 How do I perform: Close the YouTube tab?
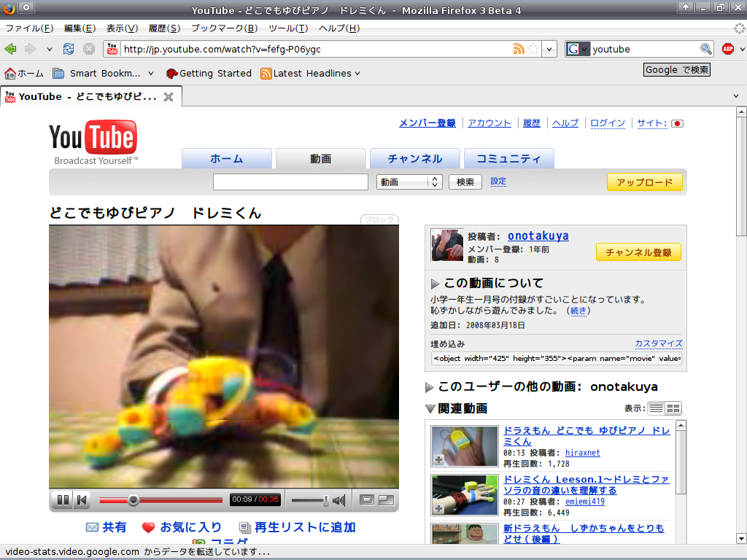[169, 97]
